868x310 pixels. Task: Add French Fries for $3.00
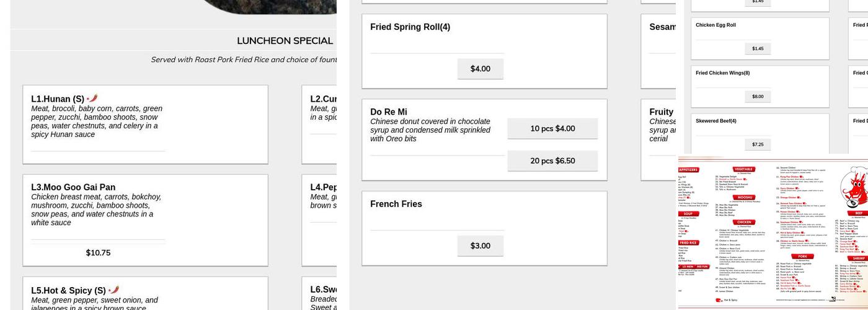tap(480, 246)
